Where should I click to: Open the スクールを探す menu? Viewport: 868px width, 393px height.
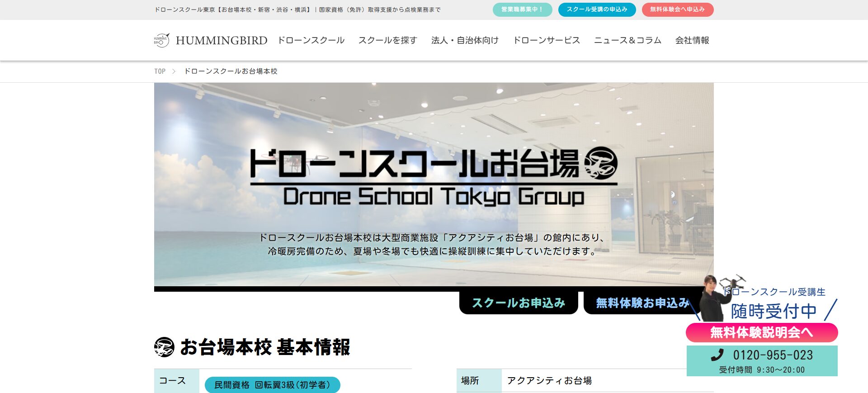click(x=387, y=40)
